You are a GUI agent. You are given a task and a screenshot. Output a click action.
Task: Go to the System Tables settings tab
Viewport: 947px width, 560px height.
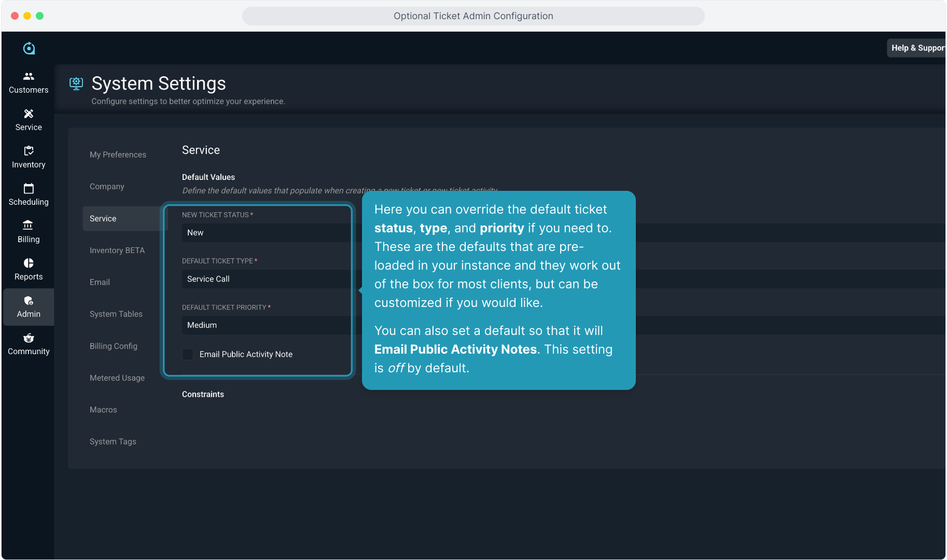click(x=116, y=314)
